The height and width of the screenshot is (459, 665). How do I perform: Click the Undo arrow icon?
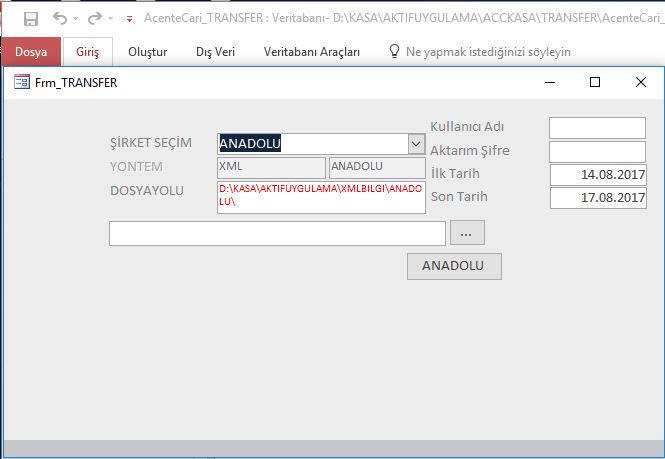click(x=60, y=19)
